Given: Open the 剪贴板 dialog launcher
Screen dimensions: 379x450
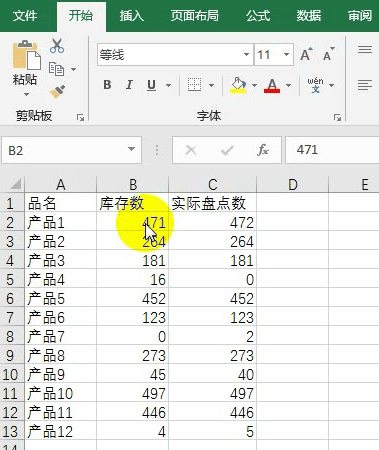Looking at the screenshot, I should tap(80, 117).
